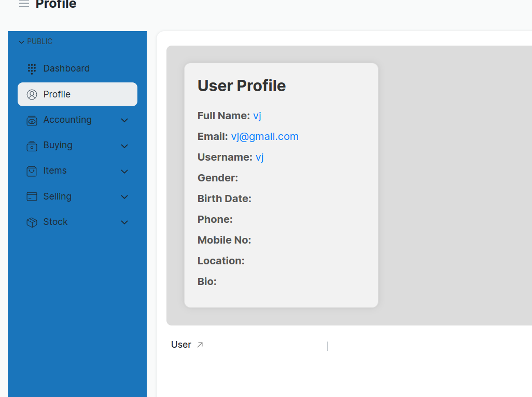Viewport: 532px width, 397px height.
Task: Expand the Selling section chevron
Action: pos(124,197)
